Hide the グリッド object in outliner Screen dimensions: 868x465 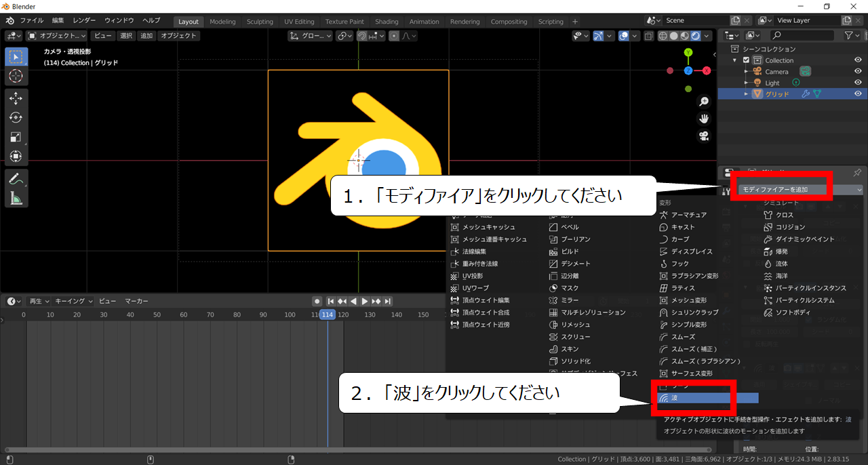[x=858, y=94]
